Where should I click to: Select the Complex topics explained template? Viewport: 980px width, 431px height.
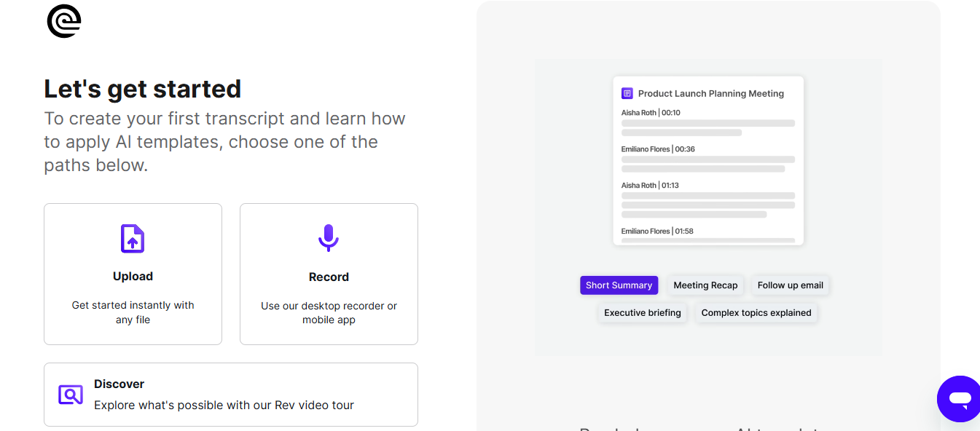click(756, 313)
